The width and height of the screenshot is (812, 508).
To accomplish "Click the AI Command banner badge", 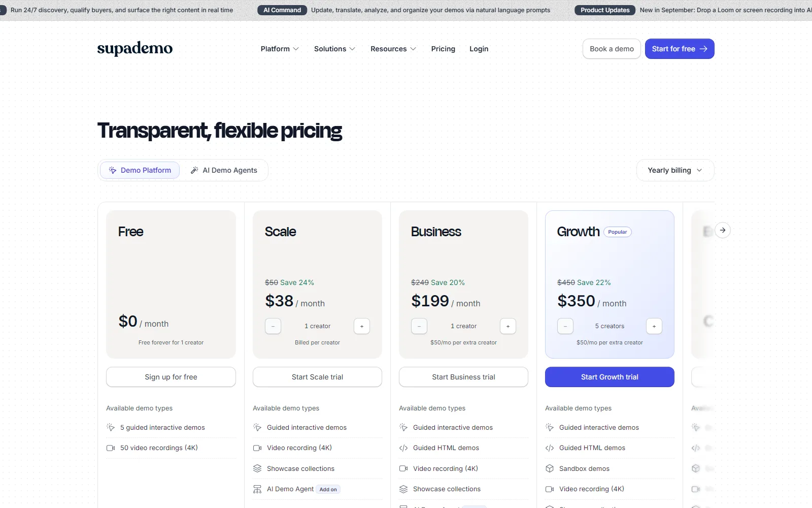I will 282,10.
